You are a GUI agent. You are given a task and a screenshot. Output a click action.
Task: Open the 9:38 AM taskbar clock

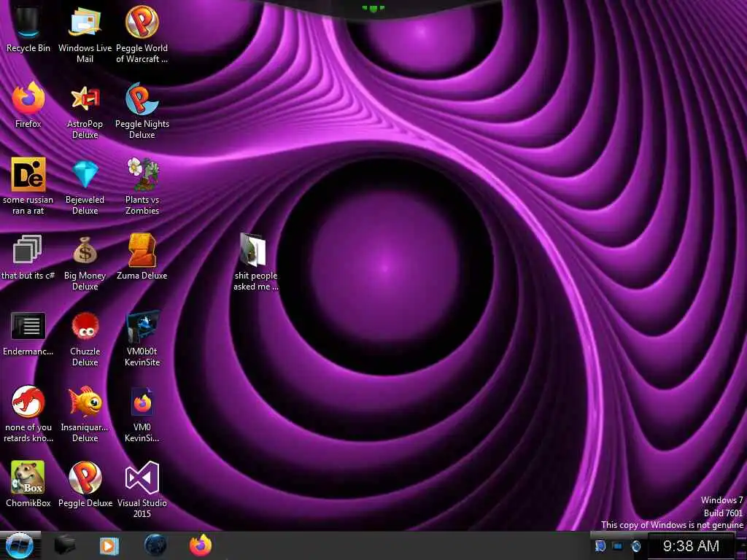691,545
